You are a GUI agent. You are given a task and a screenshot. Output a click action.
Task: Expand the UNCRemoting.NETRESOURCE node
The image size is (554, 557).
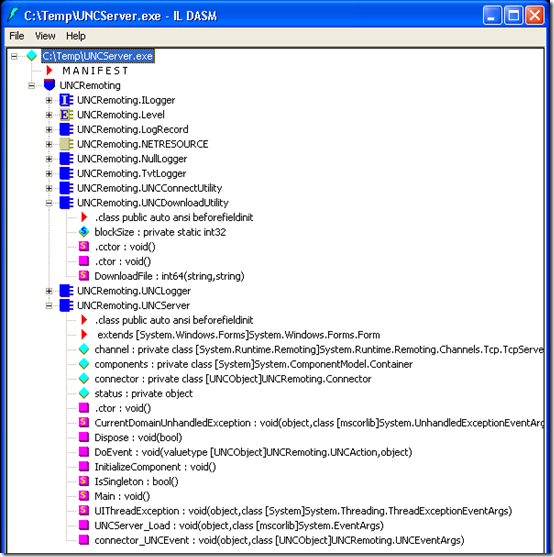[49, 144]
